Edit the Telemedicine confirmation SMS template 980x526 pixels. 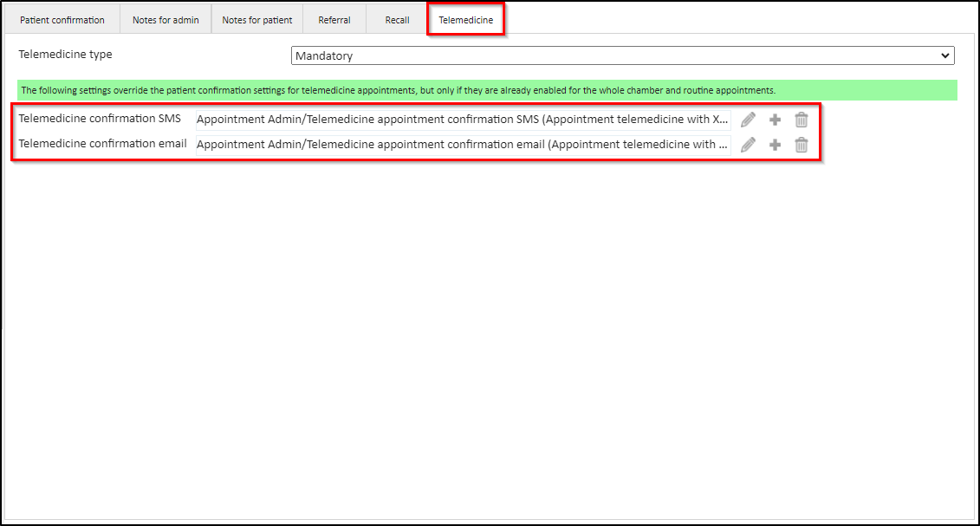[x=748, y=120]
